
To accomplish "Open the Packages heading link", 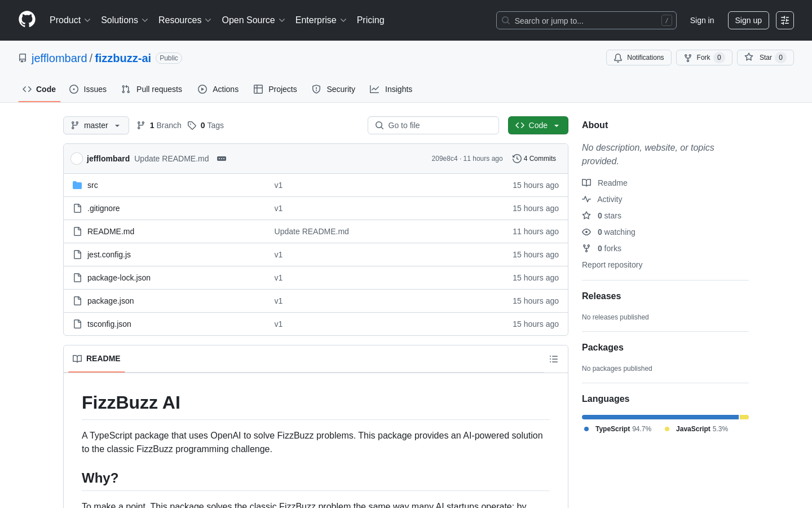I will point(602,348).
